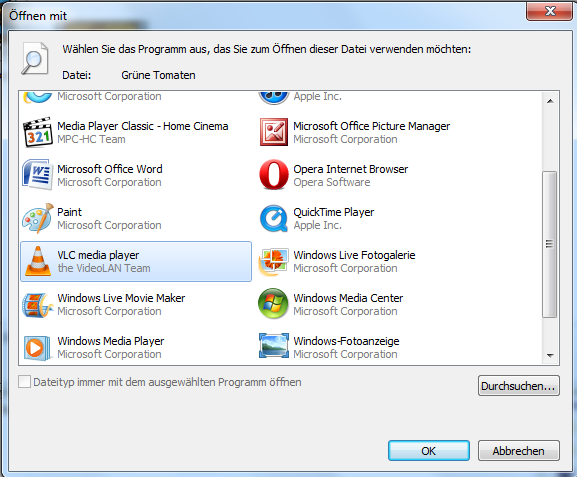The image size is (577, 477).
Task: Click the scrollbar down arrow
Action: 551,356
